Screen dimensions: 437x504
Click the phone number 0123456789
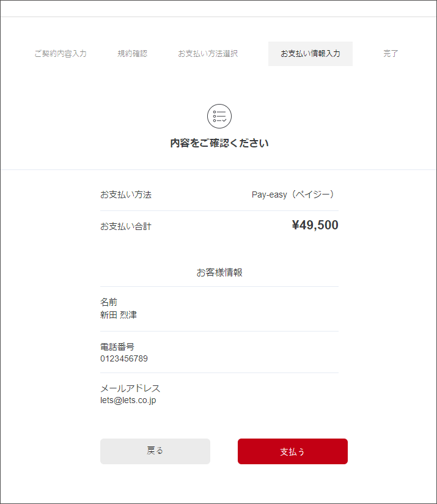click(x=124, y=358)
